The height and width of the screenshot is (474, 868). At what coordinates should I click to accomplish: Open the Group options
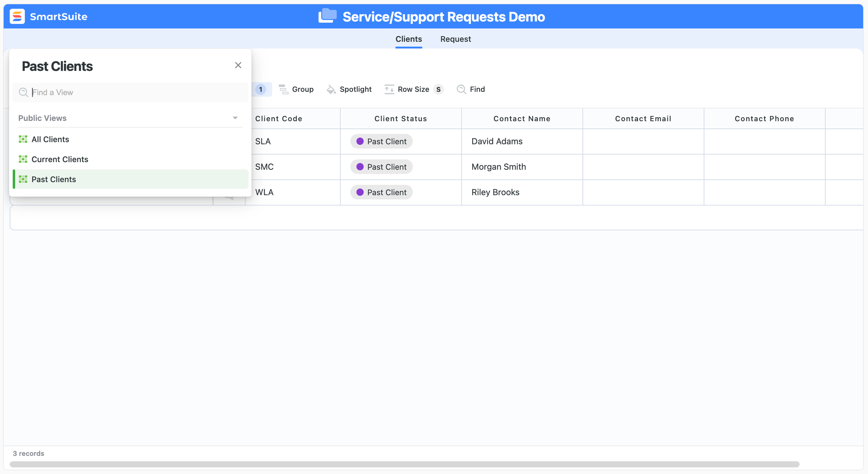pos(296,89)
